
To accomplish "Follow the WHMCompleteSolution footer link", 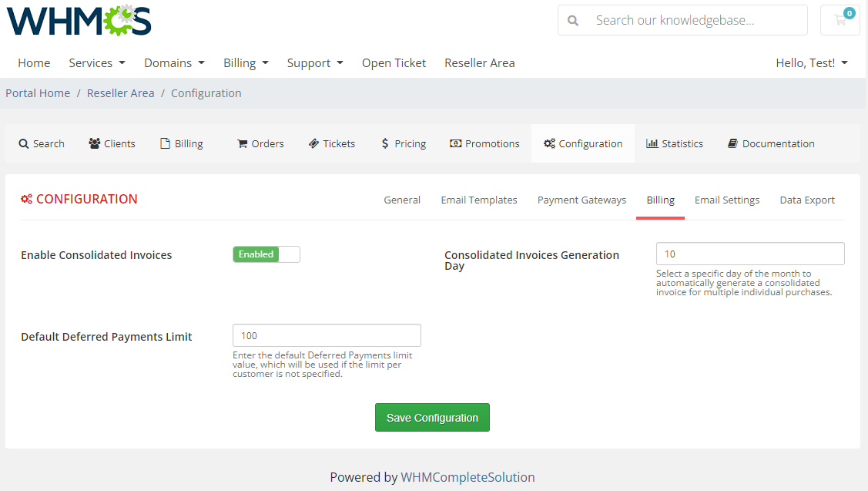I will point(468,477).
